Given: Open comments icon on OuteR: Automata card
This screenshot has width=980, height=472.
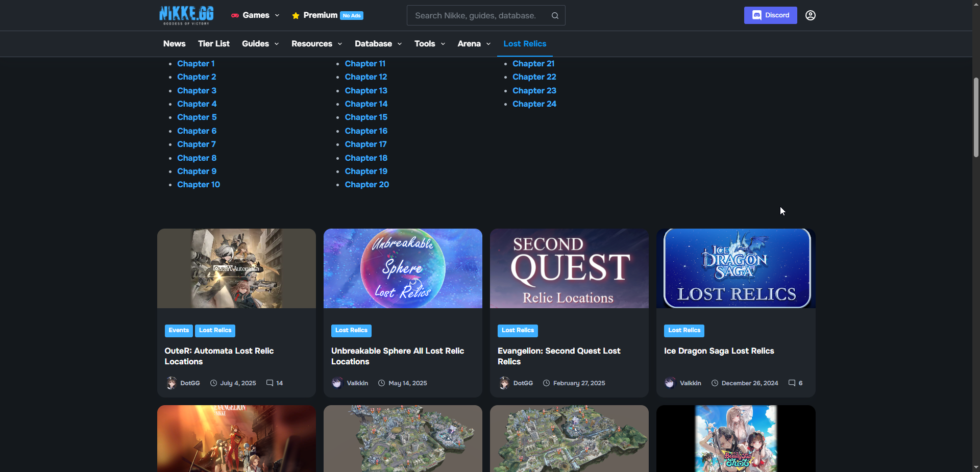Looking at the screenshot, I should pyautogui.click(x=269, y=383).
